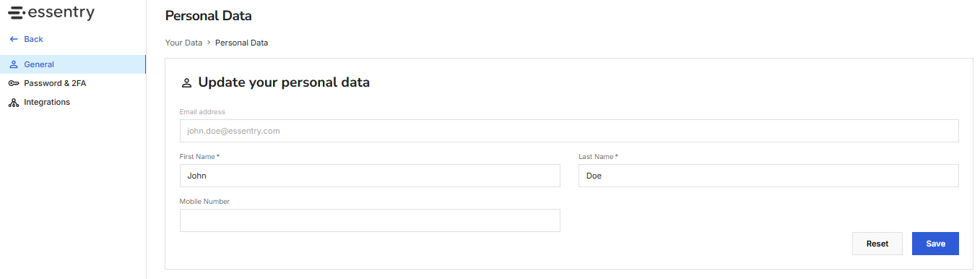980x279 pixels.
Task: Focus the Last Name field containing Doe
Action: [768, 176]
